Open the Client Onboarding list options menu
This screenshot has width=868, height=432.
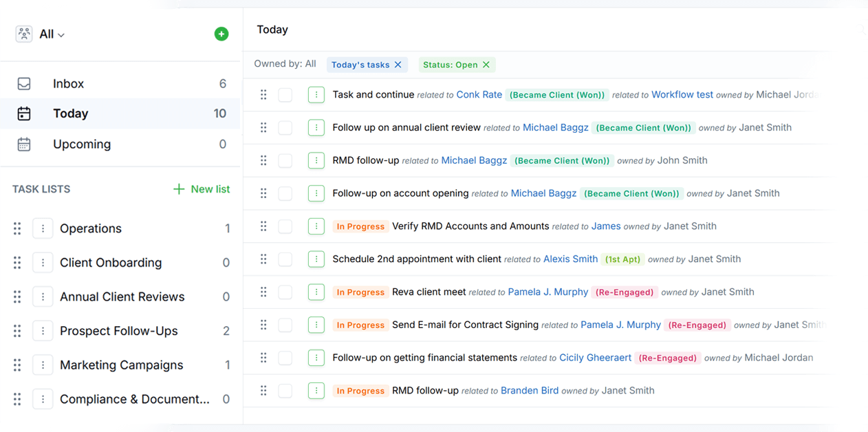43,263
